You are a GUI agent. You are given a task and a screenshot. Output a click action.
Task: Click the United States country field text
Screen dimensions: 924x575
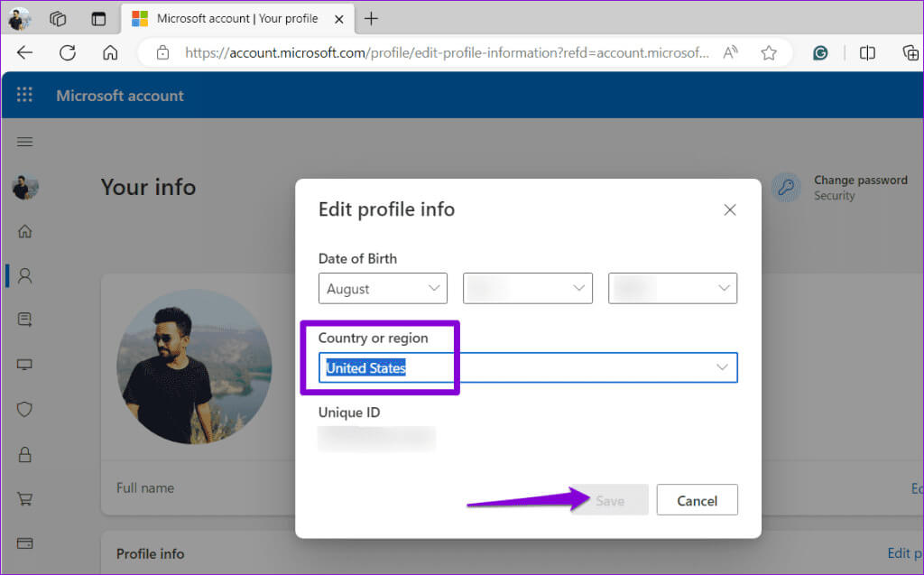coord(366,368)
